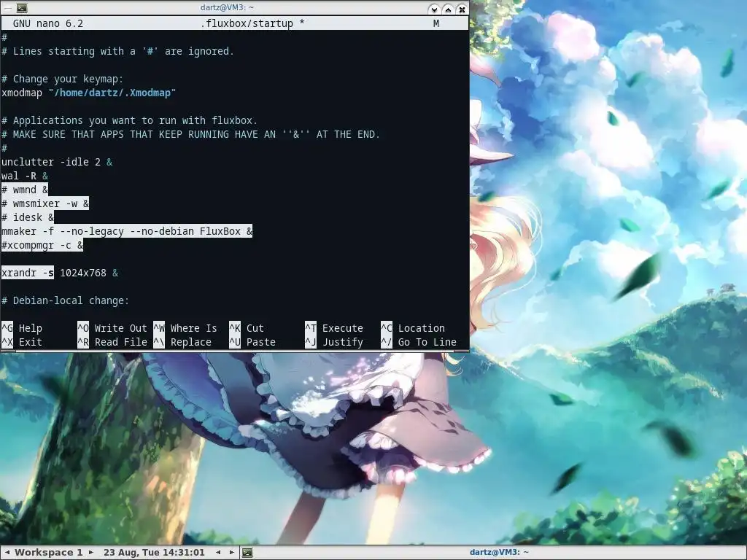747x560 pixels.
Task: Click the line "xmodmap /home/dartz/.Xmodmap"
Action: (88, 93)
